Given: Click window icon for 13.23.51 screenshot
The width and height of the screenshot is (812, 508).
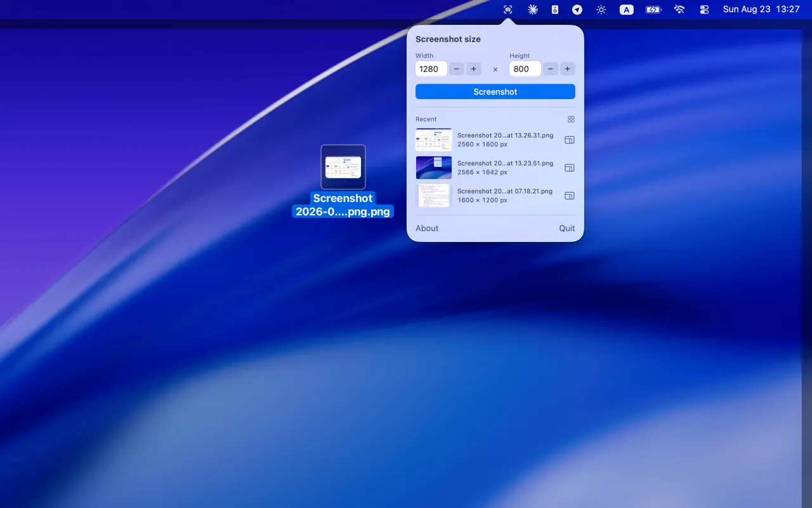Looking at the screenshot, I should [x=570, y=168].
